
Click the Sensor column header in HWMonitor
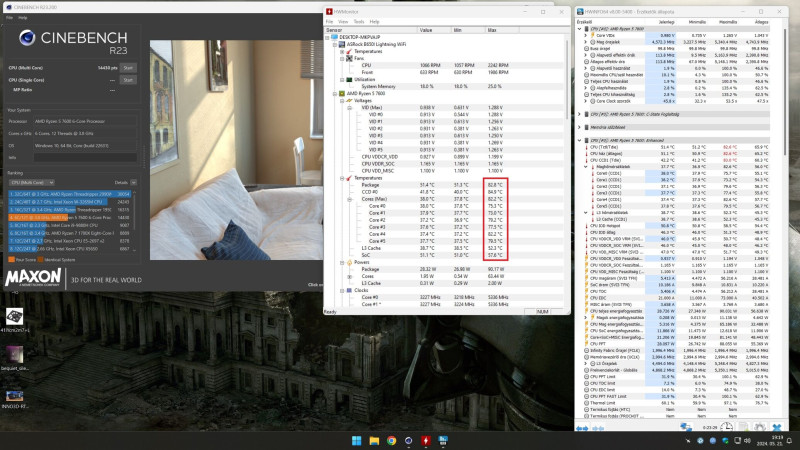371,30
